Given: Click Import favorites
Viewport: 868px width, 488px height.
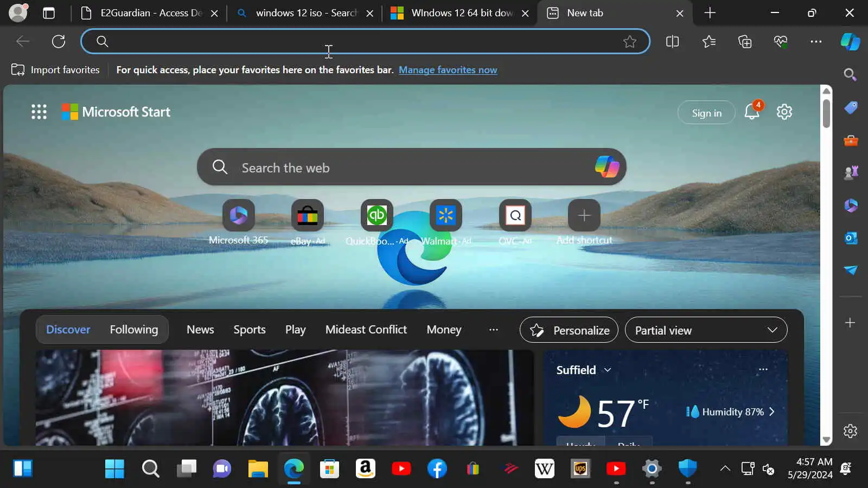Looking at the screenshot, I should click(x=55, y=69).
